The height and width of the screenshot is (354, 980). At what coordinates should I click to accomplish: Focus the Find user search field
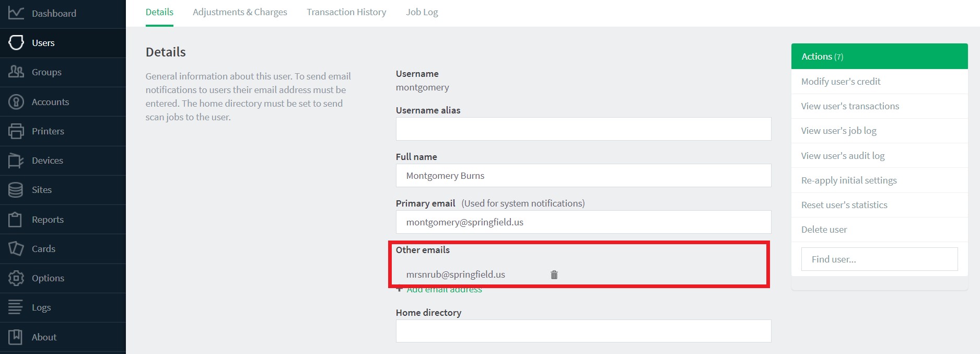(880, 259)
